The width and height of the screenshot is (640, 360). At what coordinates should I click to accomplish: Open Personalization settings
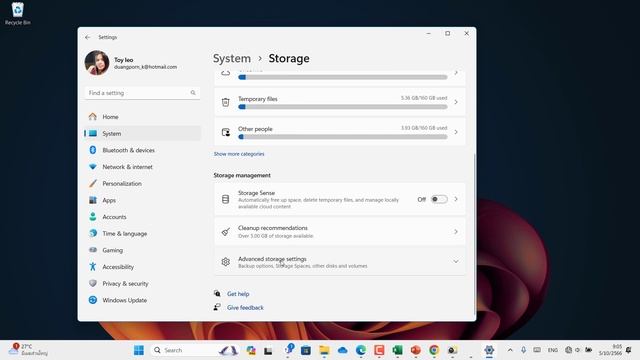(142, 184)
